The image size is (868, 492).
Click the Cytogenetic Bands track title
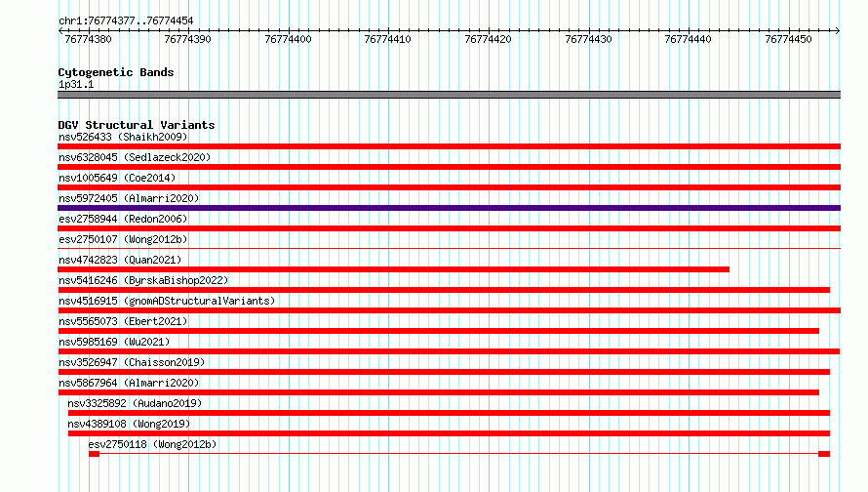[116, 72]
